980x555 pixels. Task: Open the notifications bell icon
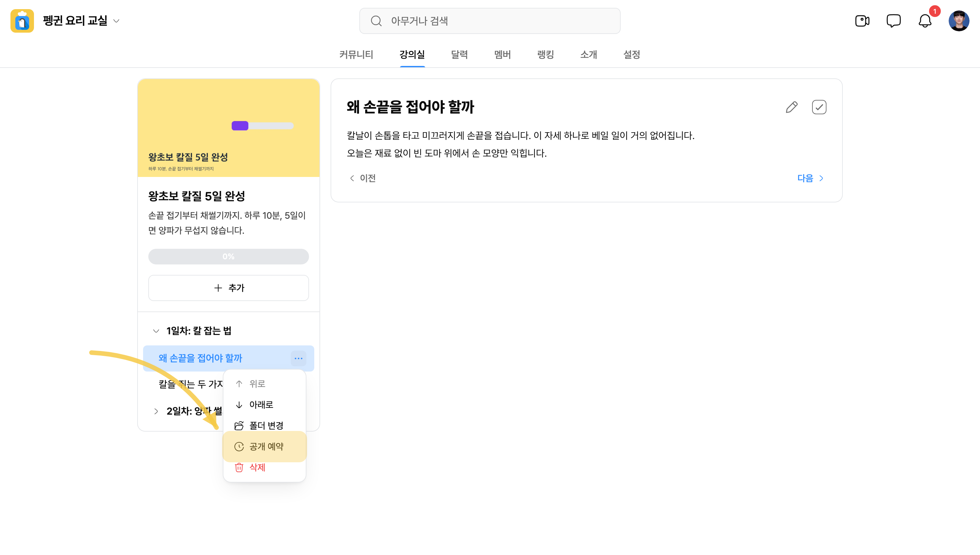[925, 21]
